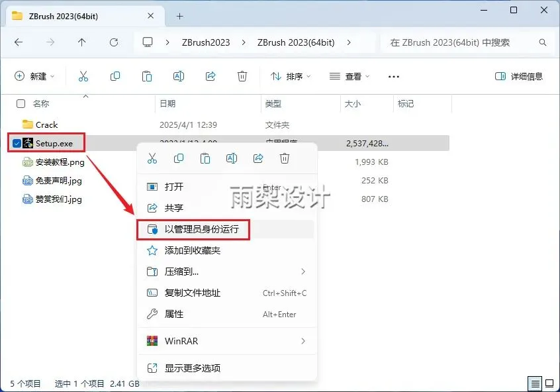The image size is (560, 392).
Task: Close the ZBrush 2023(64bit) tab
Action: 151,16
